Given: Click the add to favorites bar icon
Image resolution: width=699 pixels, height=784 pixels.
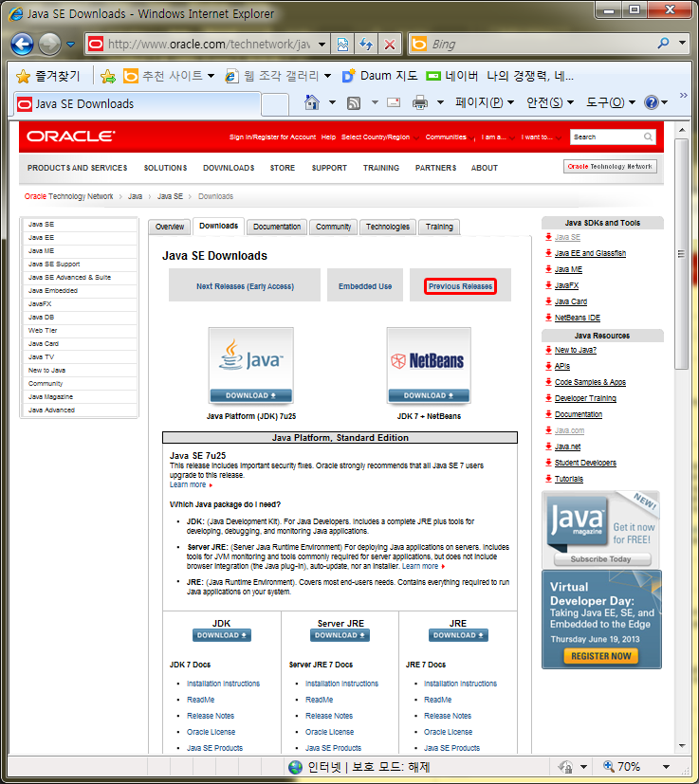Looking at the screenshot, I should [107, 76].
